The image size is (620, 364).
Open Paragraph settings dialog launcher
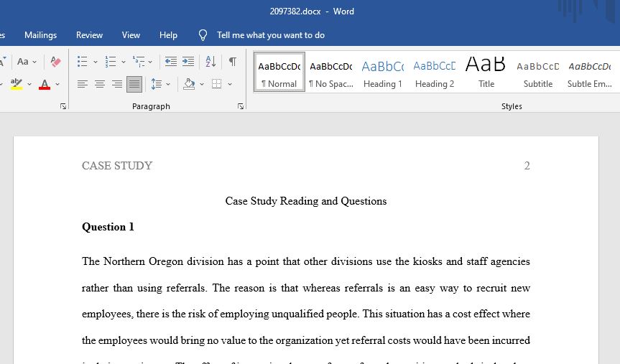point(241,106)
